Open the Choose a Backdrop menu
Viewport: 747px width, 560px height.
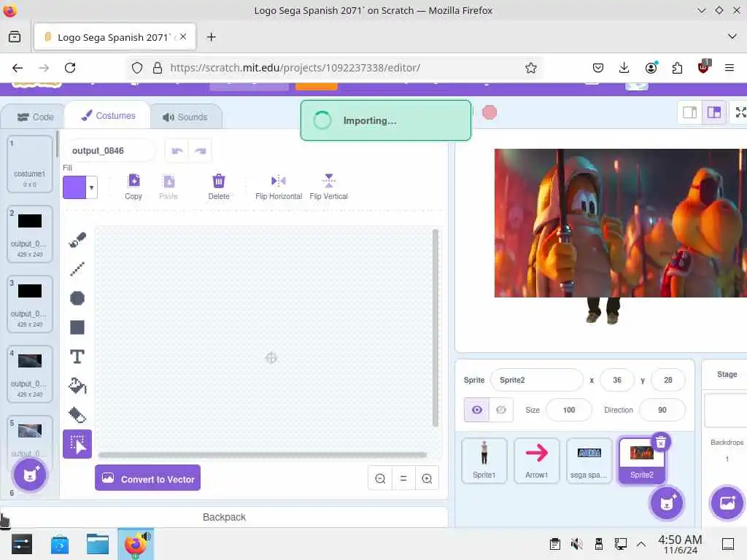(727, 502)
